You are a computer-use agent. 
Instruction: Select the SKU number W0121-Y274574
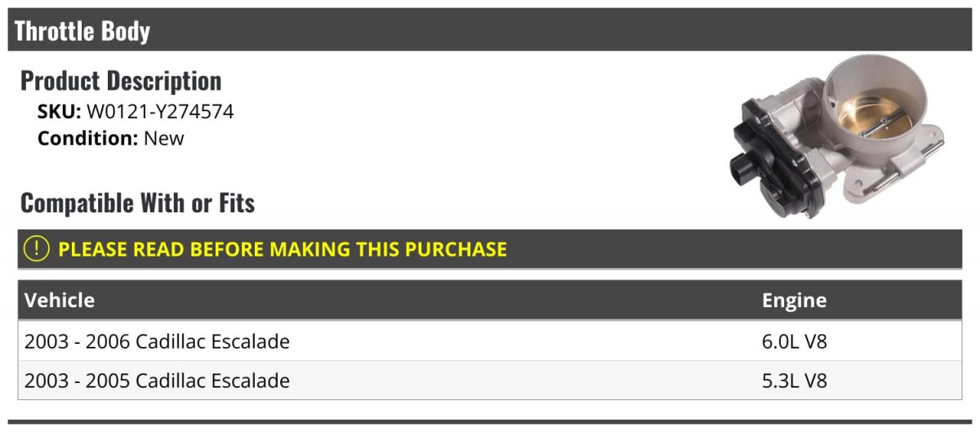coord(160,111)
